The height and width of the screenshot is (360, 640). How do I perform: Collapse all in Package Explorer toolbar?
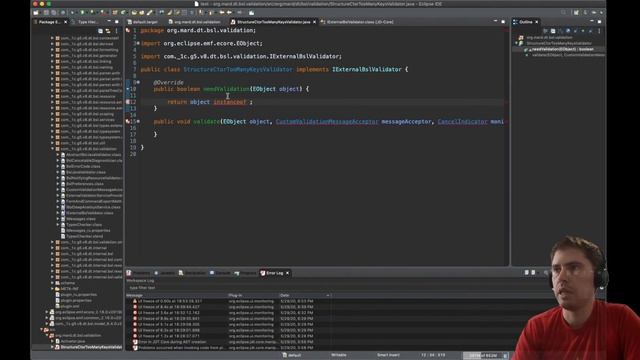click(100, 31)
